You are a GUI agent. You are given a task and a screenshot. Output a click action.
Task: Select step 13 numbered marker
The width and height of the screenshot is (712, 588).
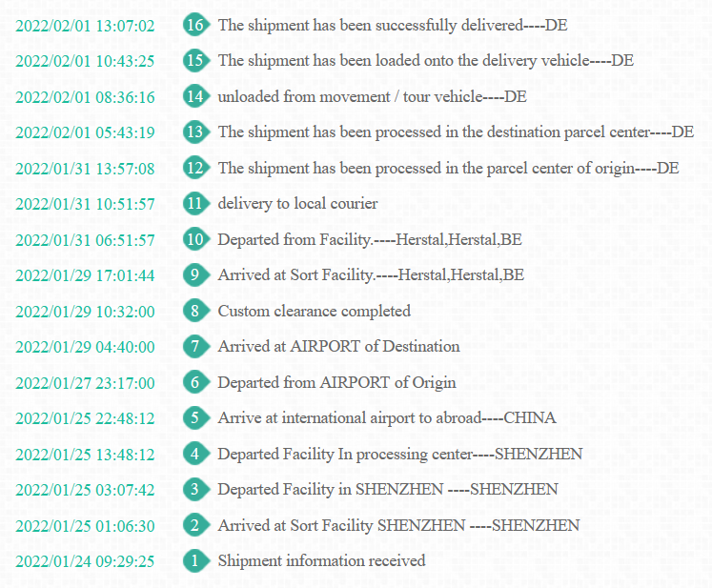[196, 132]
